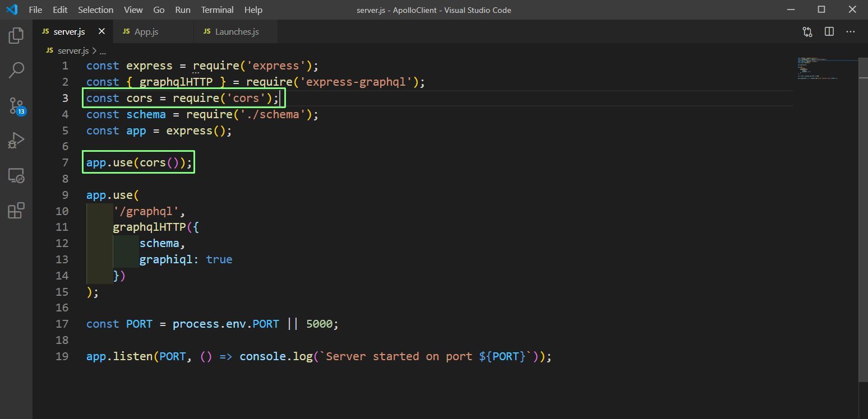Open the File menu
Viewport: 868px width, 419px height.
(35, 10)
